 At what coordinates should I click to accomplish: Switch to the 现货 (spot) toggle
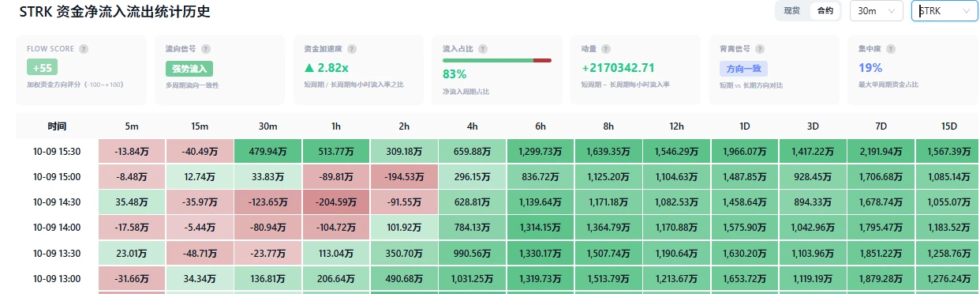pos(792,11)
